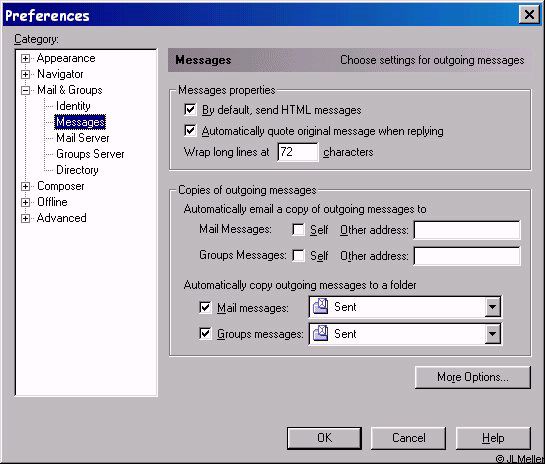Click Other address field for Mail Messages

[467, 230]
